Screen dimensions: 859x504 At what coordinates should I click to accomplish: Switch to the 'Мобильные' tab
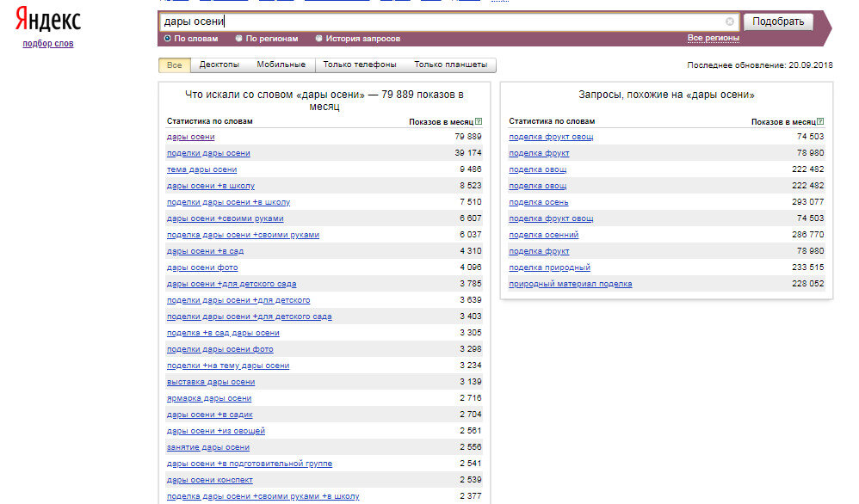281,65
